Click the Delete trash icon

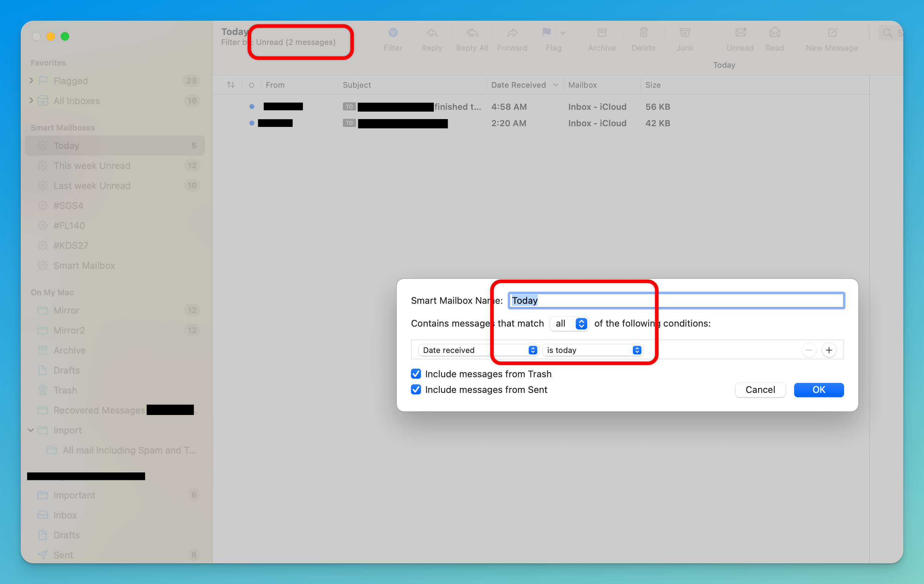(643, 33)
